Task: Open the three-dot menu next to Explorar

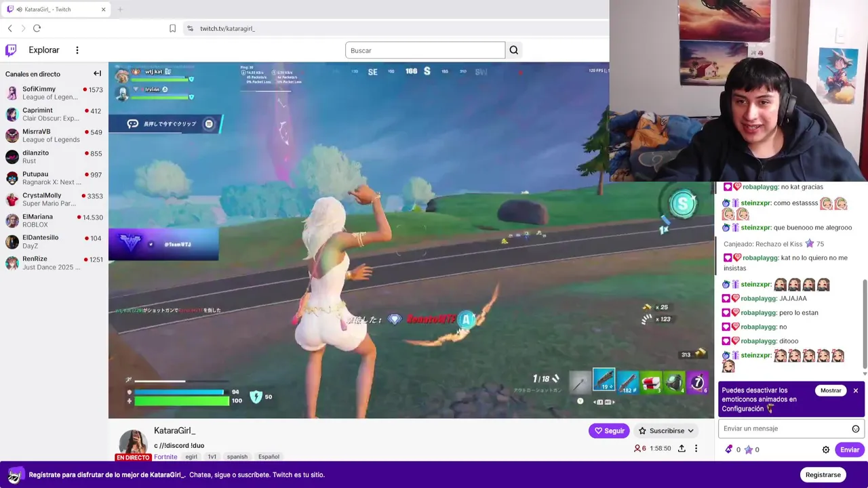Action: pos(77,50)
